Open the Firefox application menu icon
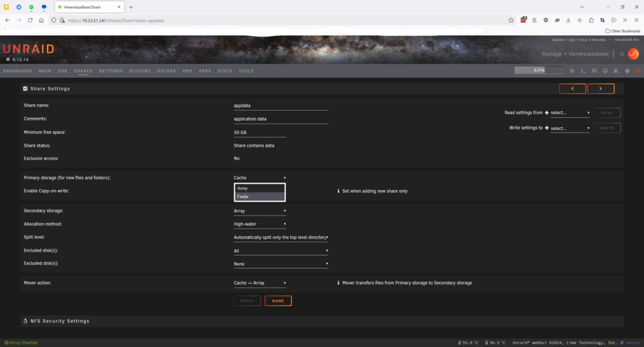644x347 pixels. point(636,20)
